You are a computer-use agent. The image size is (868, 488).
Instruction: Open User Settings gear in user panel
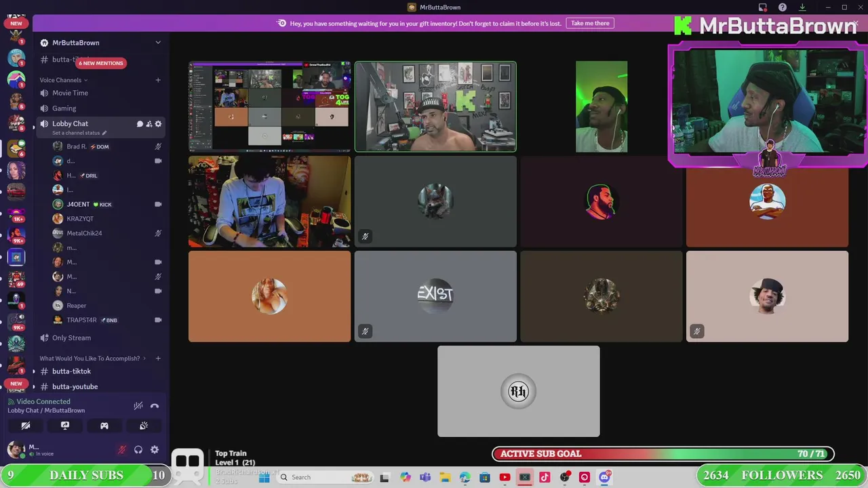pyautogui.click(x=155, y=450)
